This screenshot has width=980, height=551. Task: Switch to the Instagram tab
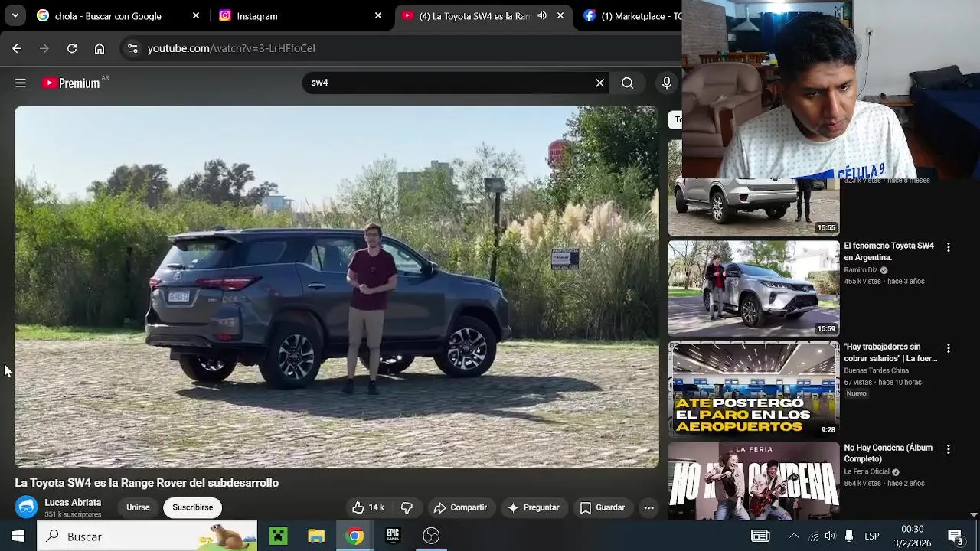(x=300, y=16)
